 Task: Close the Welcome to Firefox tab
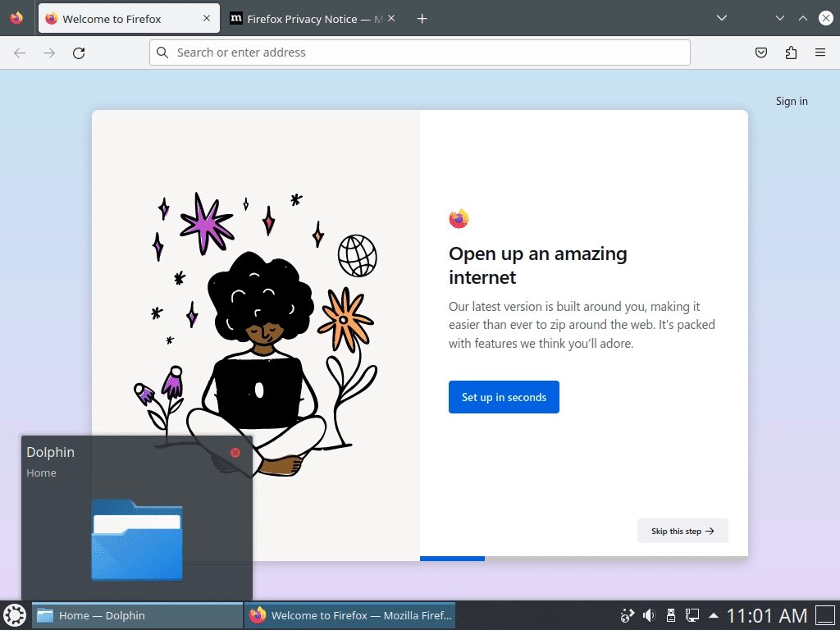[207, 18]
